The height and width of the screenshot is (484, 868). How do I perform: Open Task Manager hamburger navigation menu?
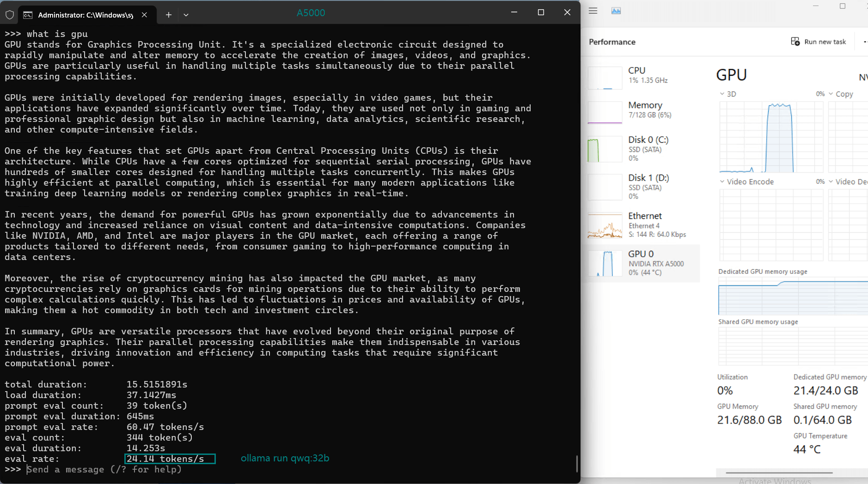(593, 11)
